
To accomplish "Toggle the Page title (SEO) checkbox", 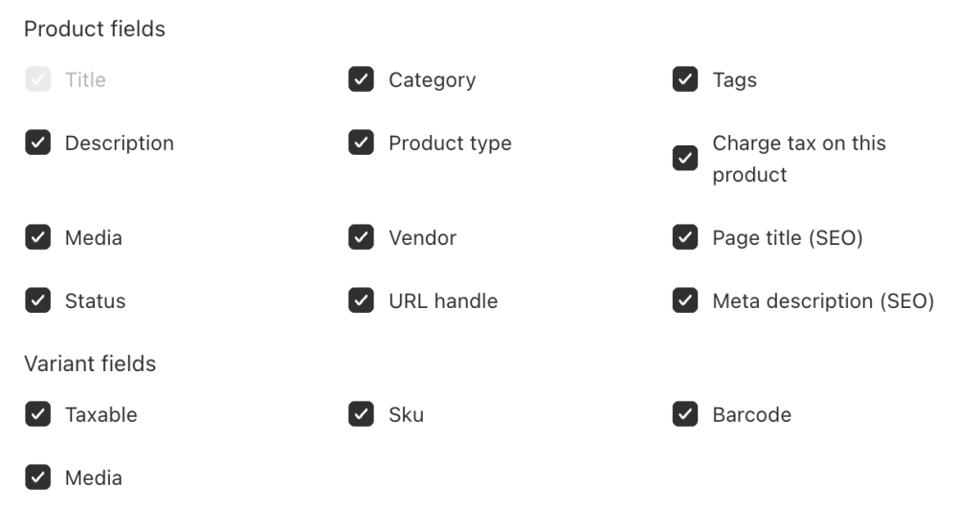I will click(685, 237).
